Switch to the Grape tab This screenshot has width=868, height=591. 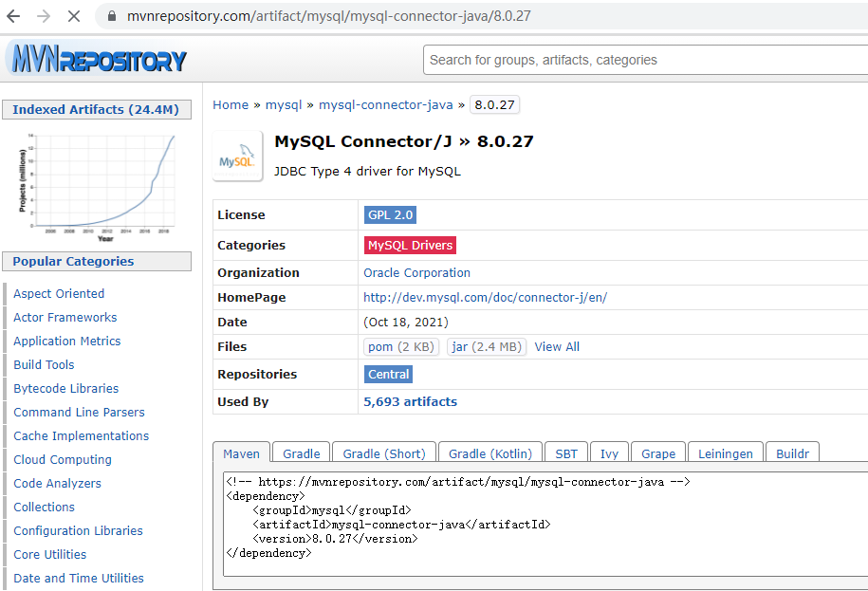click(x=658, y=453)
